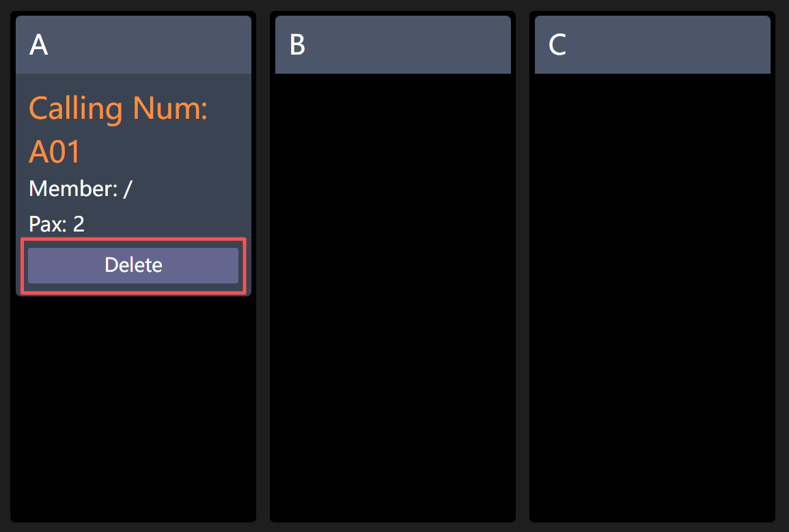The image size is (789, 532).
Task: Click the "Pax: 2" line
Action: pos(57,224)
